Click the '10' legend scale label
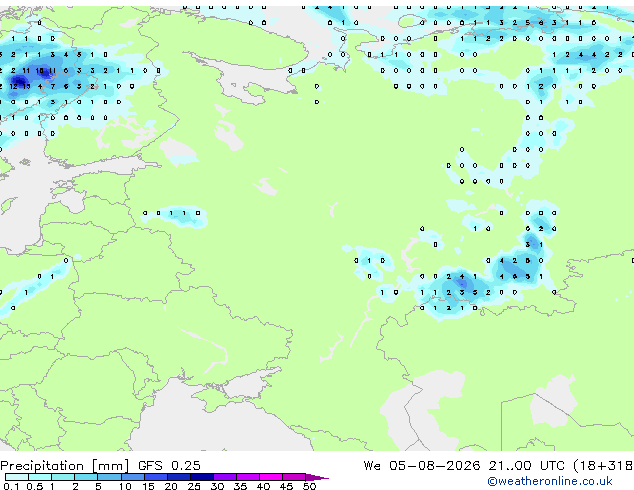The image size is (634, 490). 125,486
